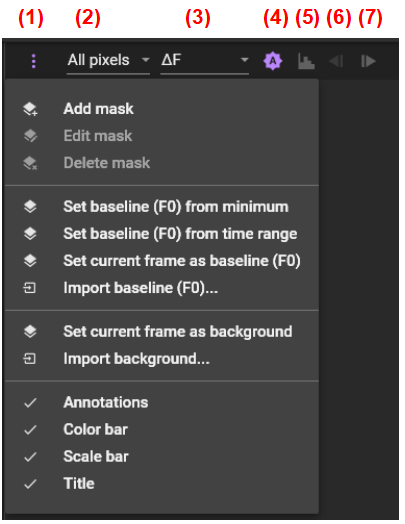Click the Import background arrow icon
Image resolution: width=405 pixels, height=524 pixels.
29,359
